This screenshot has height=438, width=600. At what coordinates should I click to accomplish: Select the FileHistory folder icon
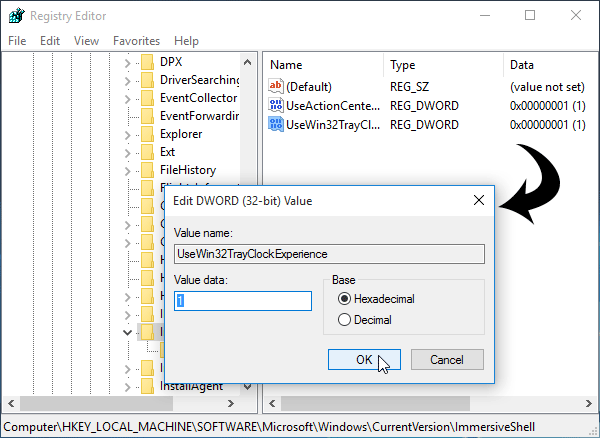pyautogui.click(x=147, y=170)
